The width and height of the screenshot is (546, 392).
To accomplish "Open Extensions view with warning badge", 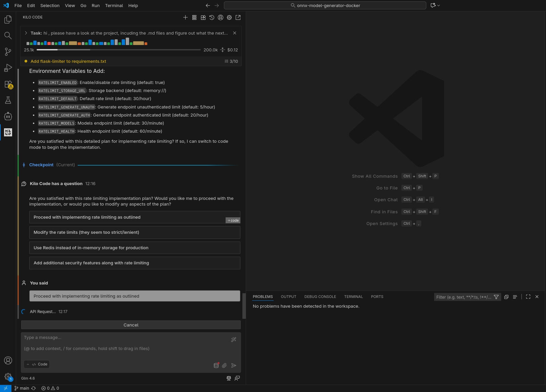I will (8, 84).
